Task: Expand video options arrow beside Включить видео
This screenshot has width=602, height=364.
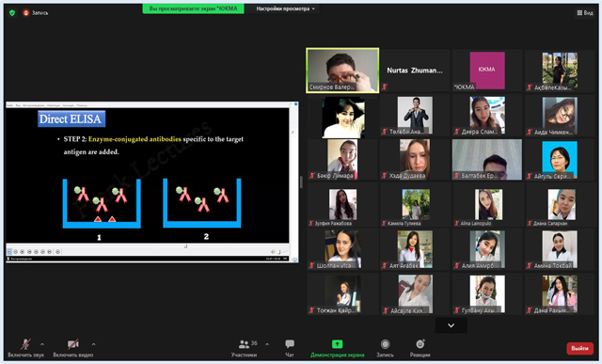Action: (x=94, y=344)
